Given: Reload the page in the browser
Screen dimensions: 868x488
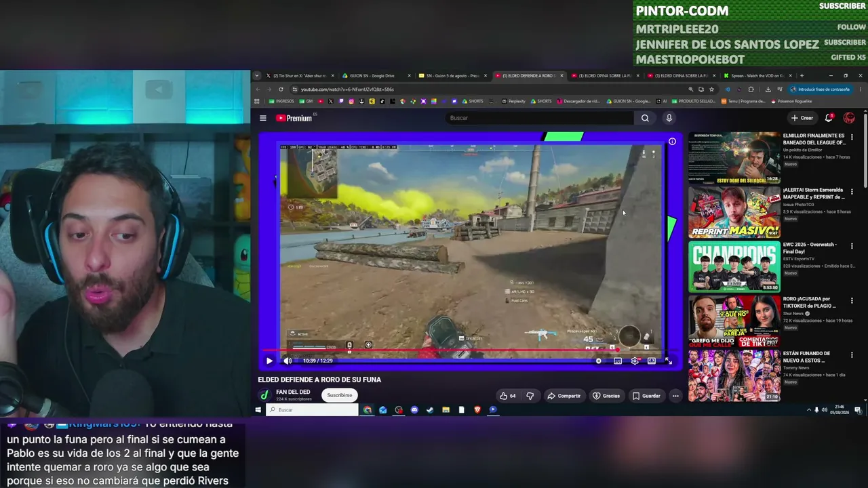Looking at the screenshot, I should [x=281, y=89].
